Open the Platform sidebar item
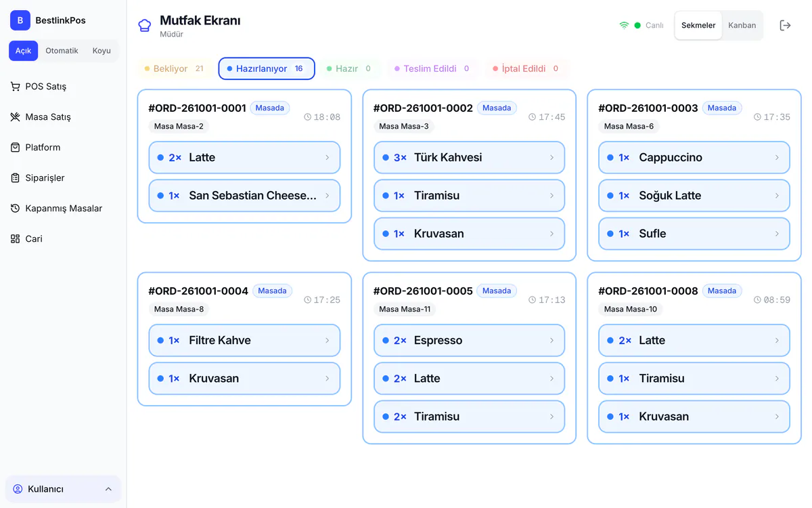This screenshot has height=508, width=812. point(63,148)
